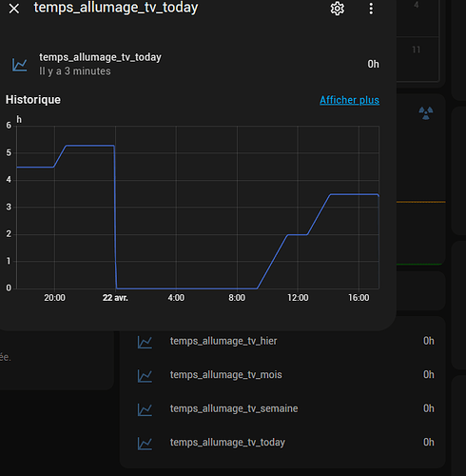466x476 pixels.
Task: Click chart icon for temps_allumage_tv_today list row
Action: pos(145,444)
